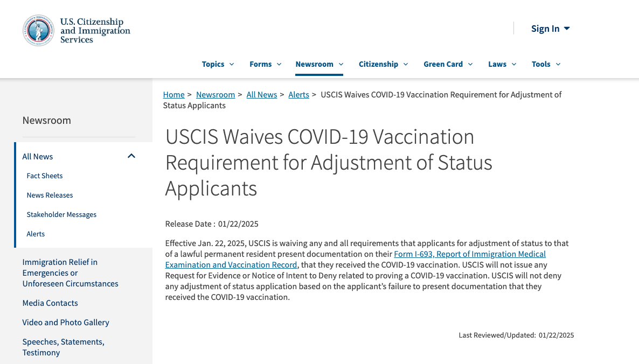
Task: Open the All News breadcrumb link
Action: pyautogui.click(x=262, y=95)
